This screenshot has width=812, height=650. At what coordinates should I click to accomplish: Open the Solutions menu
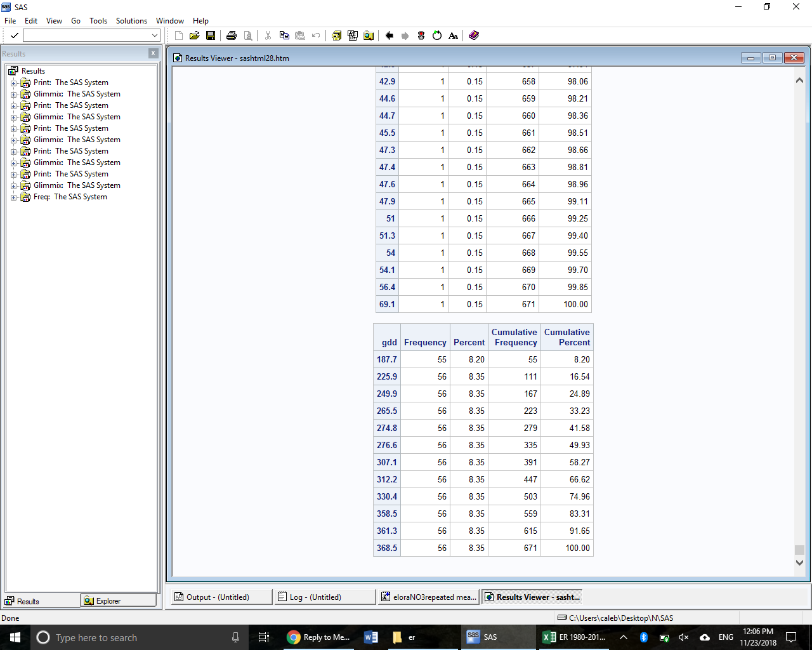tap(131, 20)
